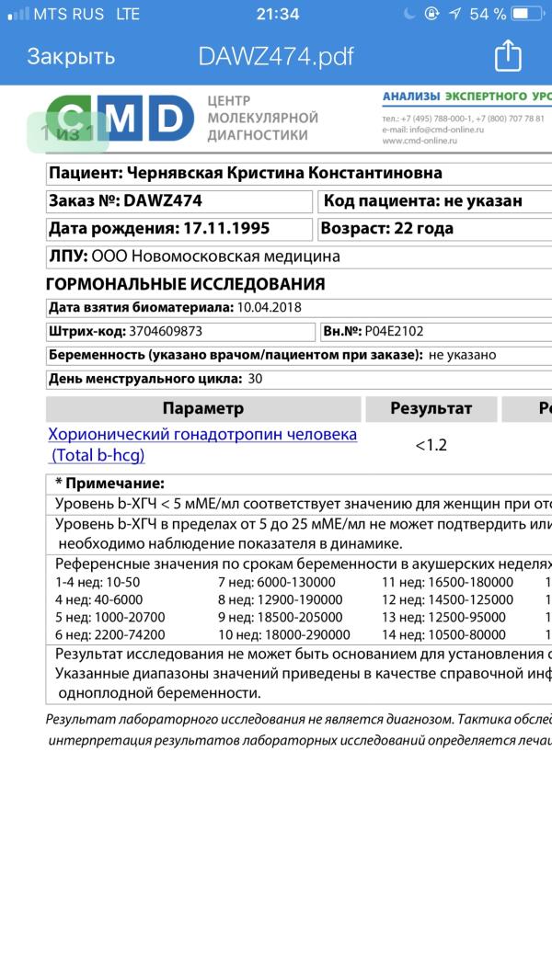
Task: Tap the '* Примечание:' heading
Action: coord(109,484)
